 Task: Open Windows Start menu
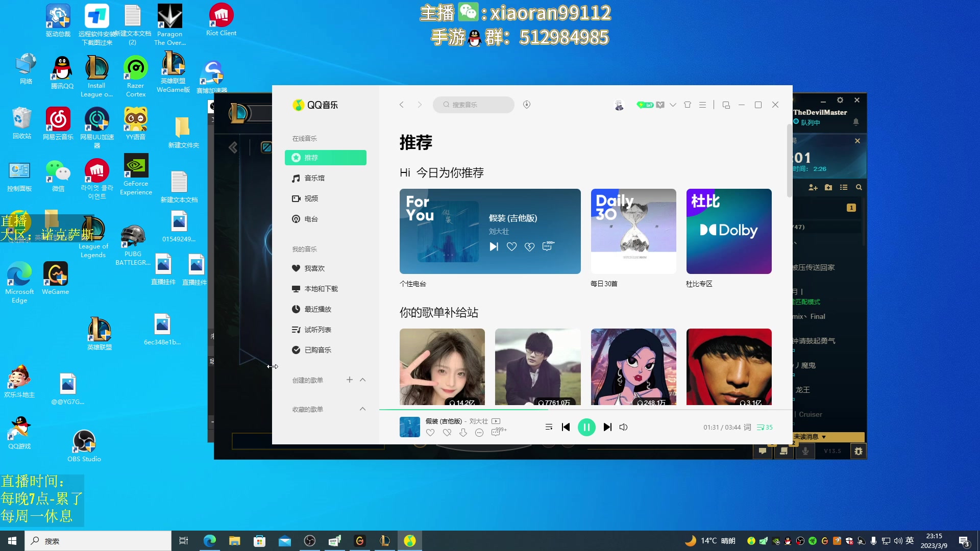click(12, 541)
